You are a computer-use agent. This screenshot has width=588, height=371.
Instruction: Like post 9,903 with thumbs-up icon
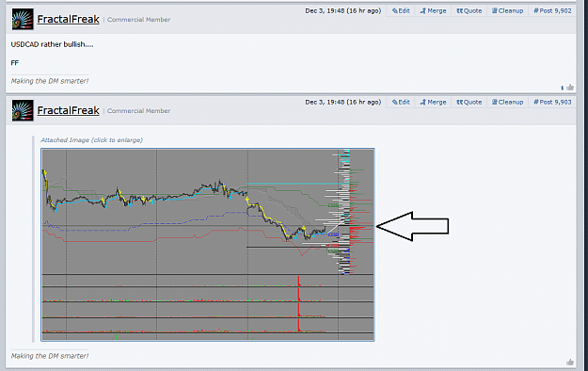570,362
